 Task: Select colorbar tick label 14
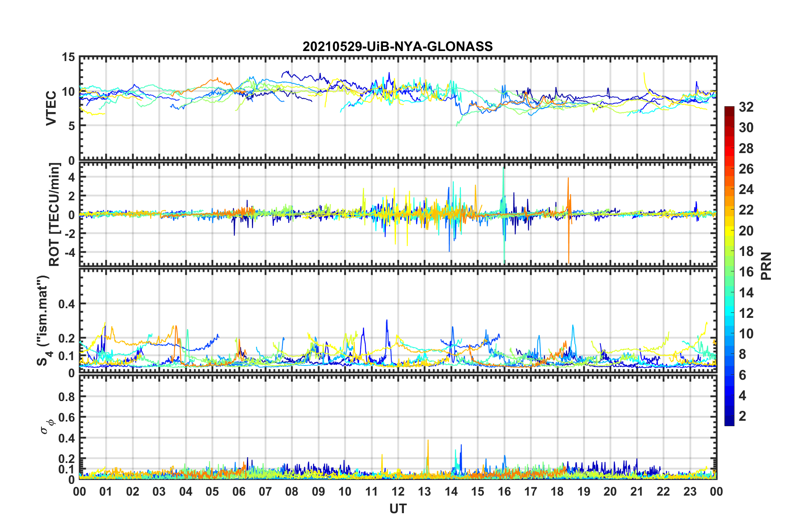pos(746,293)
